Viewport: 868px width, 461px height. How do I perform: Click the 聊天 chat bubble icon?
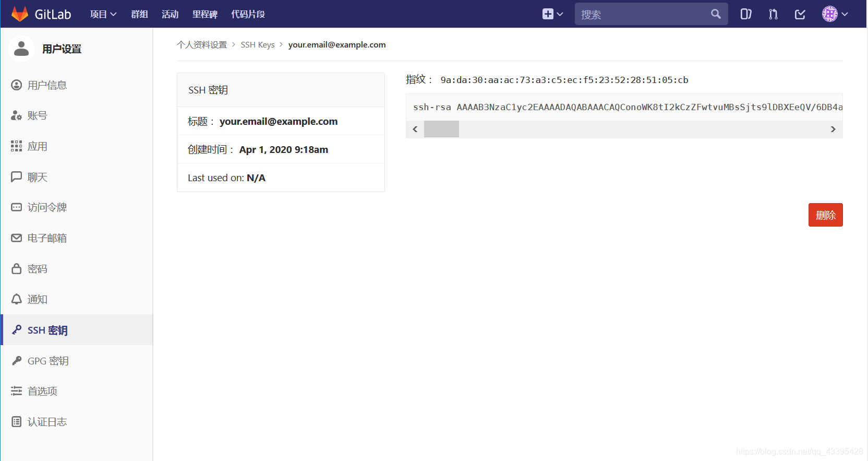click(17, 177)
